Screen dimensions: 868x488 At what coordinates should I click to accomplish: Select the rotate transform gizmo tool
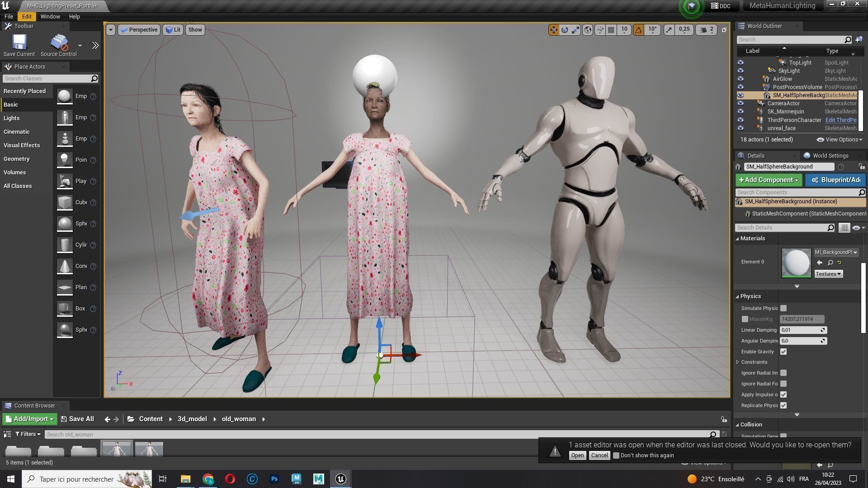tap(565, 30)
